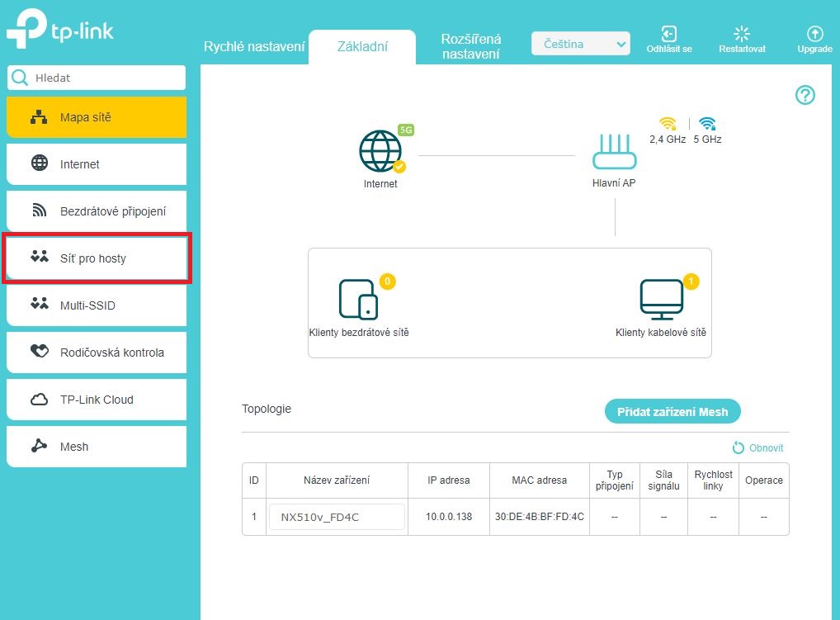Open wired clients (Klienty kabelové sítě) icon
The image size is (840, 620).
coord(661,299)
